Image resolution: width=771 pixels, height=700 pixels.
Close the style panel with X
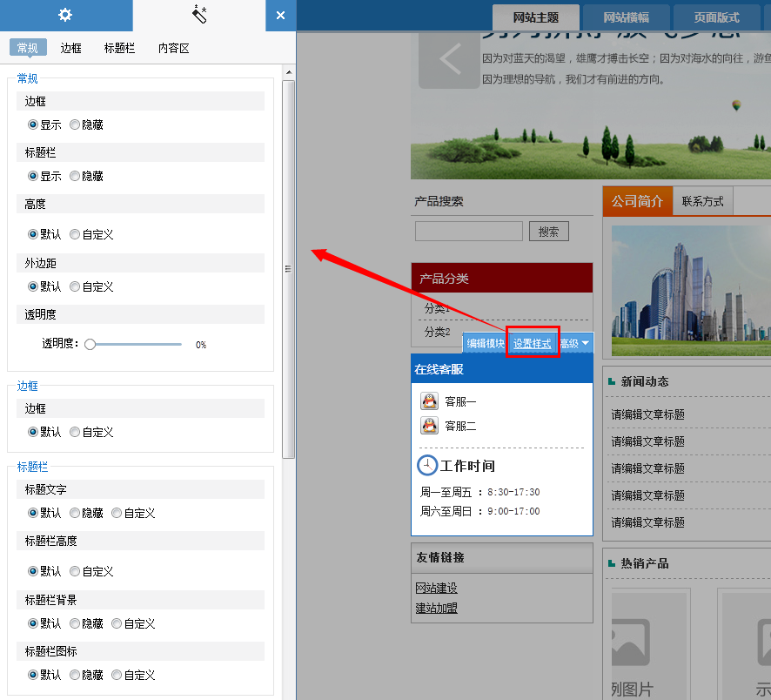(280, 16)
